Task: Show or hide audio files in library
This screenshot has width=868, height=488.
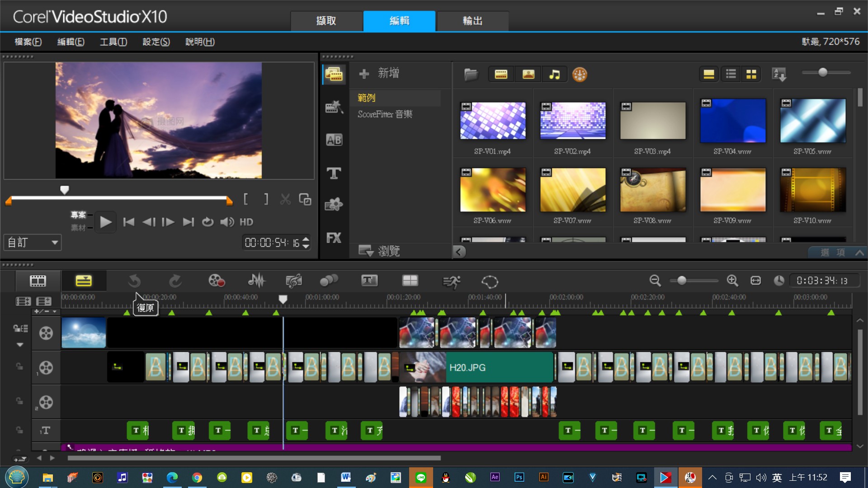Action: click(x=554, y=75)
